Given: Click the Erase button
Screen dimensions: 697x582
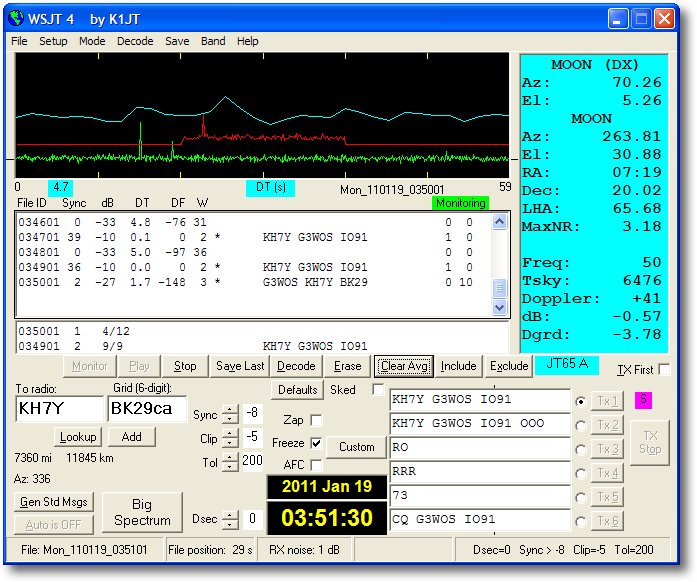Looking at the screenshot, I should 347,366.
